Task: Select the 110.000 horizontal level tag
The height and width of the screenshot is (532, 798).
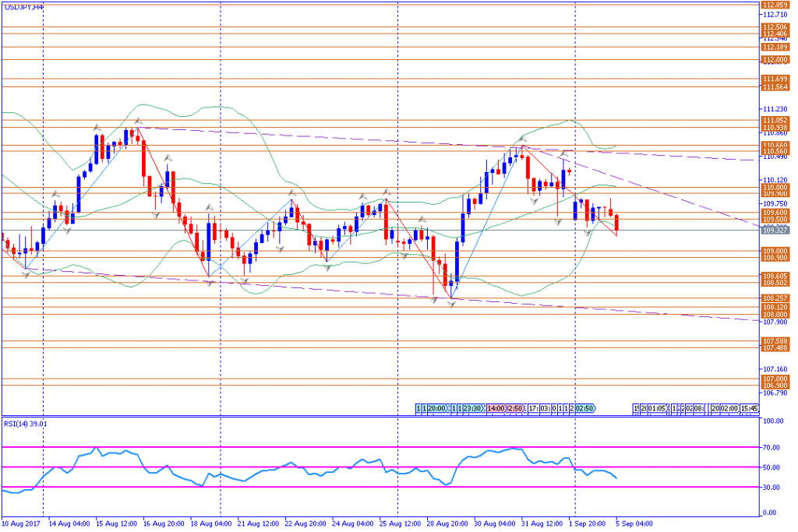Action: [x=775, y=187]
